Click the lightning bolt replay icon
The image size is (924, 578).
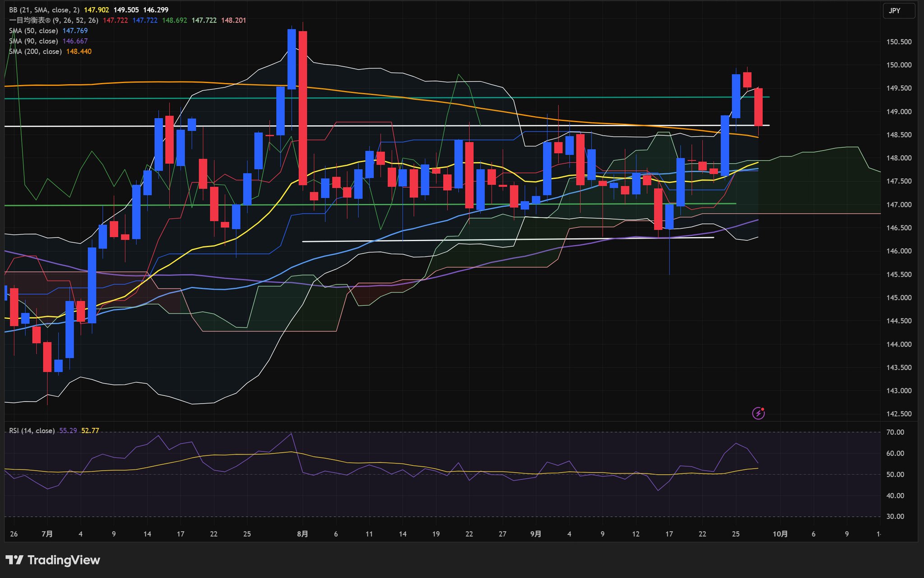click(758, 413)
